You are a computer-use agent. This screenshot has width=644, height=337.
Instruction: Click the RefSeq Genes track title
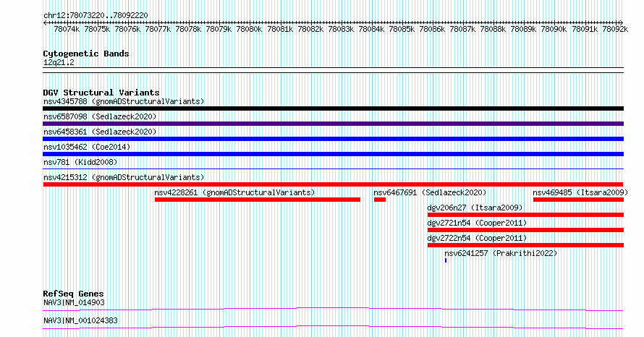click(x=73, y=294)
